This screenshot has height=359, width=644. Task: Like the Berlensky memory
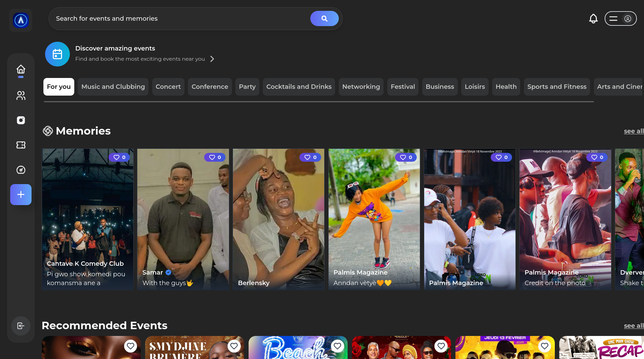click(x=310, y=157)
